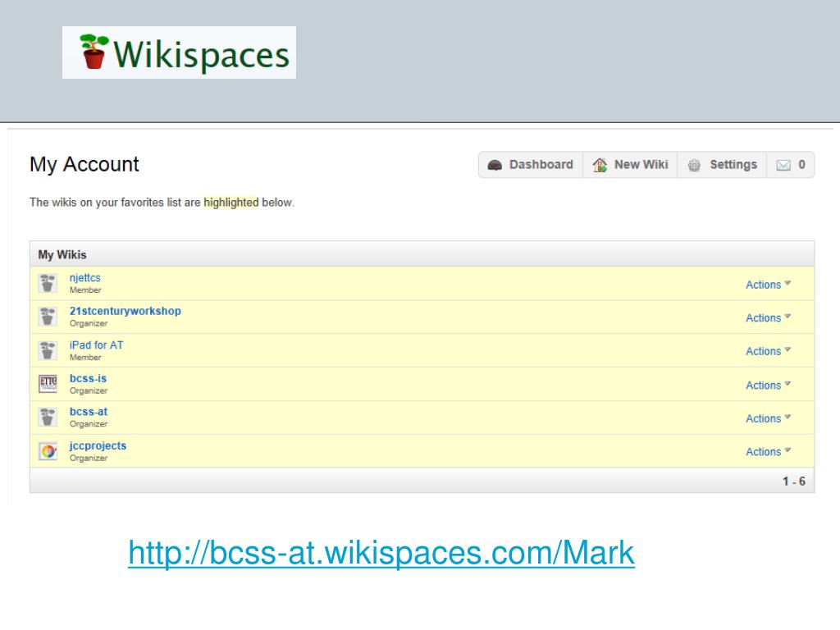840x630 pixels.
Task: Click the jccprojects colorful thumbnail icon
Action: pyautogui.click(x=48, y=451)
